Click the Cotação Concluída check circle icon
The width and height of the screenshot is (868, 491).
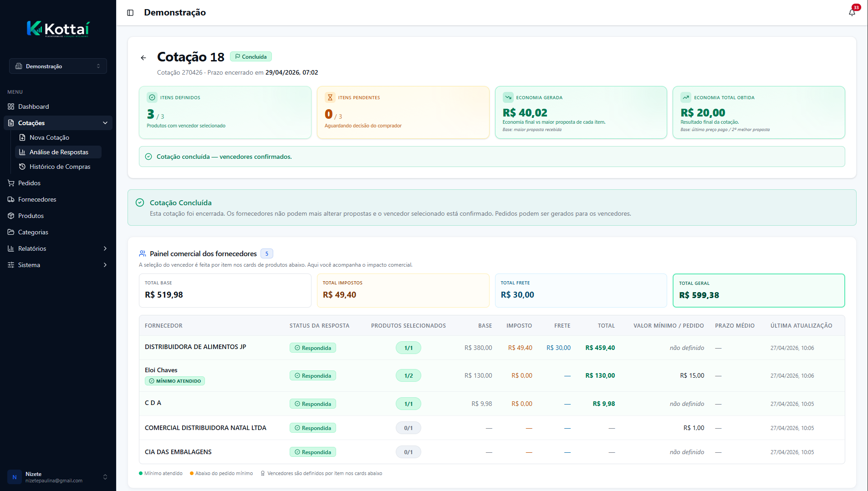point(140,202)
